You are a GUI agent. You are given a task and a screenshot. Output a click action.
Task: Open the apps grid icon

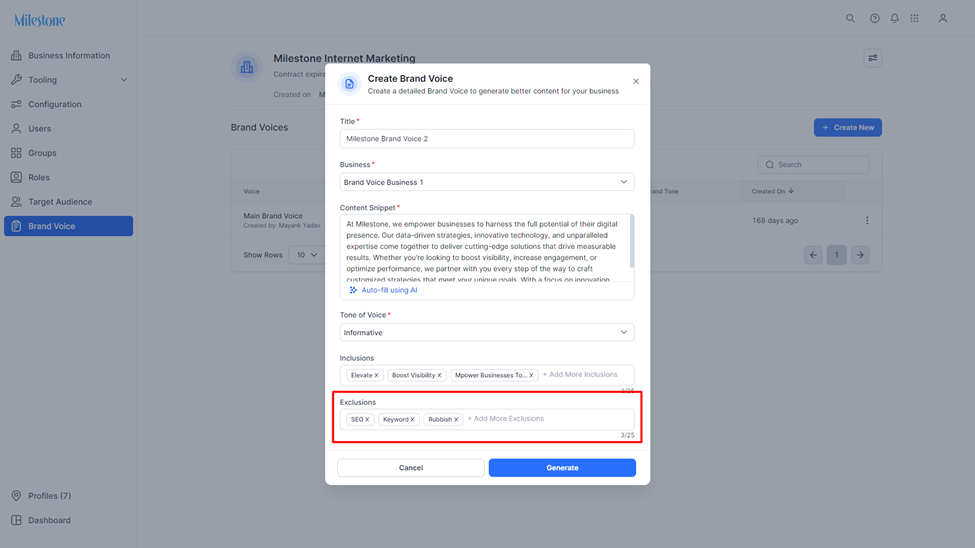pyautogui.click(x=914, y=19)
